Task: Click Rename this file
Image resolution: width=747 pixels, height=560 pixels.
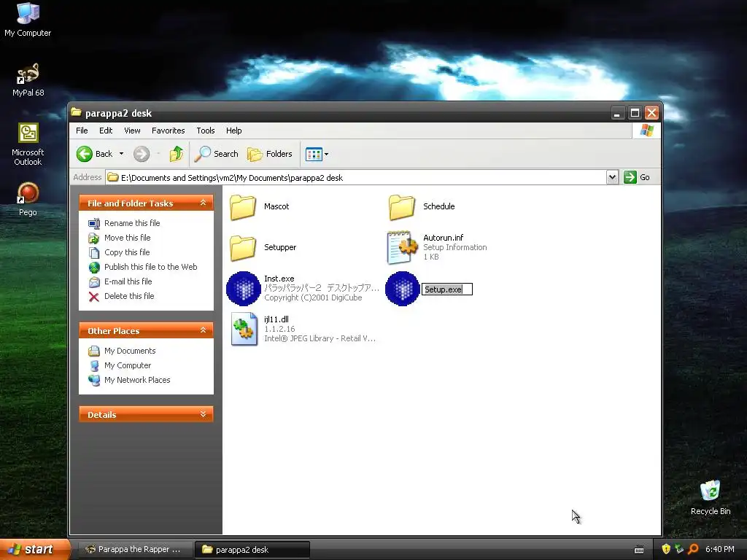Action: [x=124, y=223]
